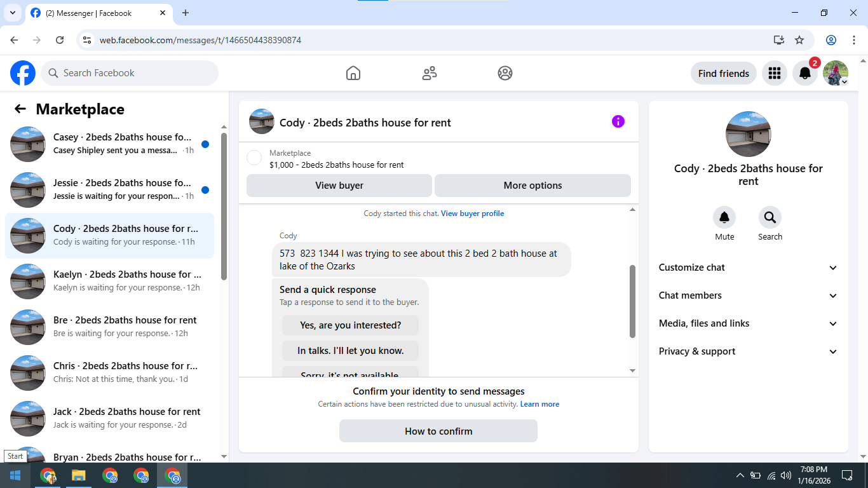
Task: Open the account profile picture menu
Action: (x=836, y=73)
